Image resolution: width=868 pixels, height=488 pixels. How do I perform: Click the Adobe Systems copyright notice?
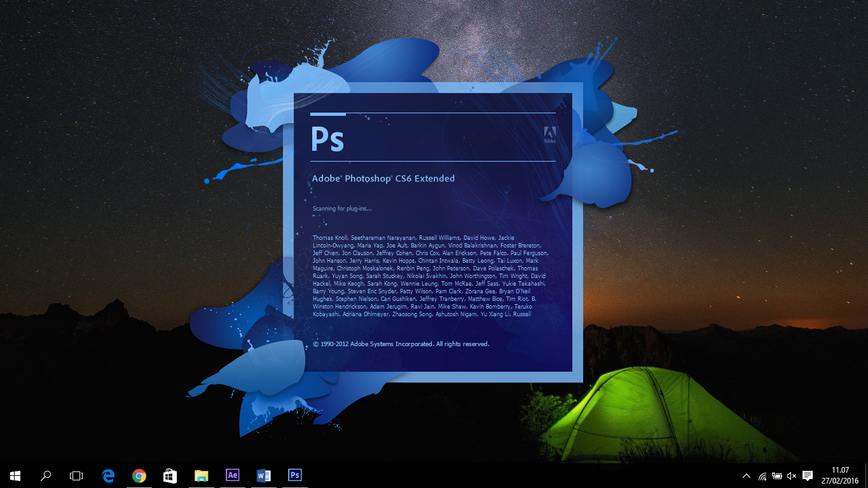[x=401, y=344]
